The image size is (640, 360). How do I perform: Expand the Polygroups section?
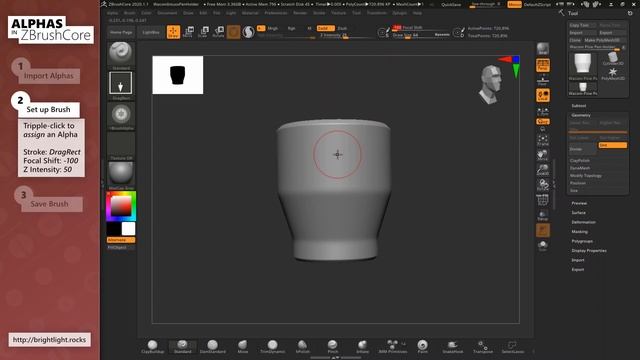[582, 241]
